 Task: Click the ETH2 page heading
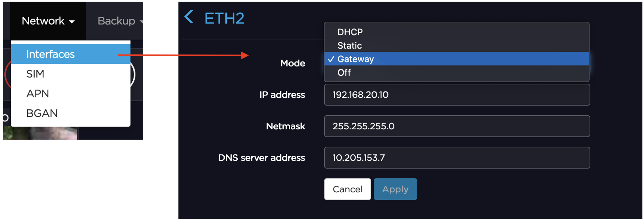point(224,18)
